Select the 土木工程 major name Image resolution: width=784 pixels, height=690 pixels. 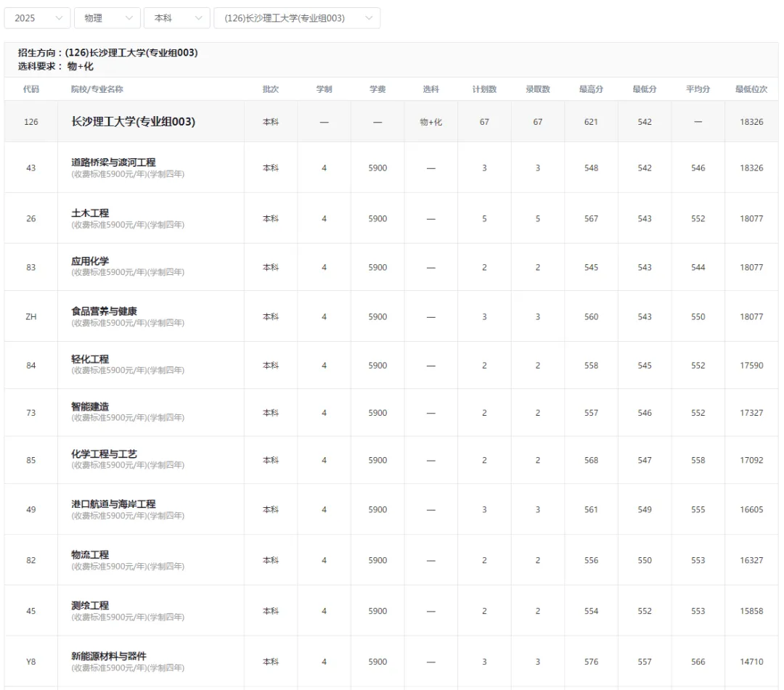tap(90, 213)
